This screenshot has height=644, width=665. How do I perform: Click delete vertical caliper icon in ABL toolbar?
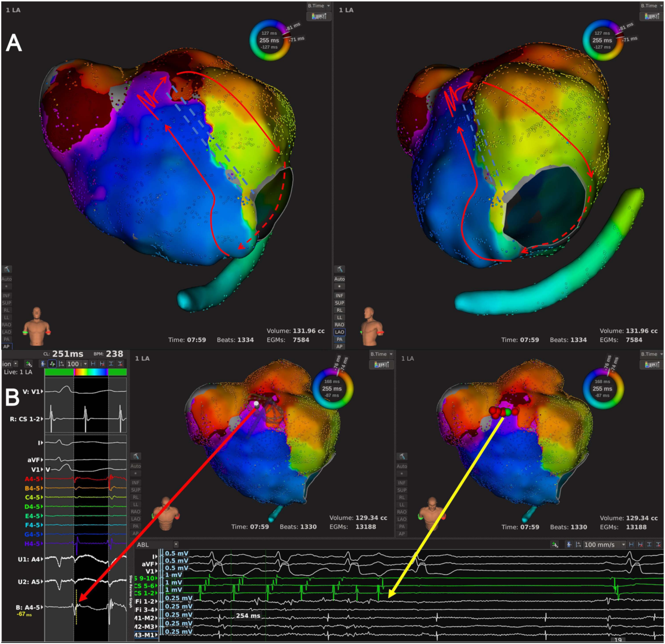pos(658,545)
